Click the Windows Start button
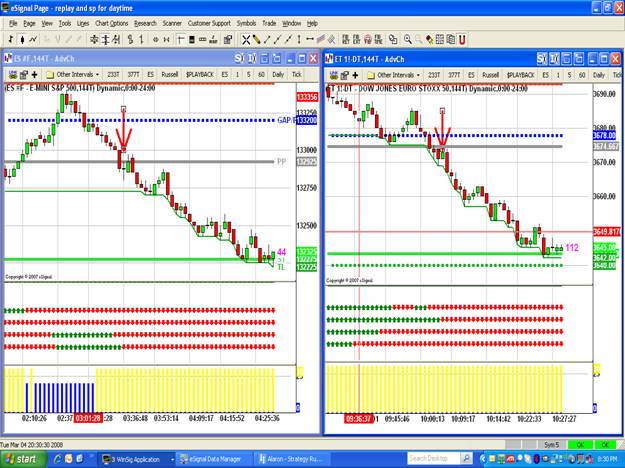This screenshot has height=468, width=625. point(24,458)
